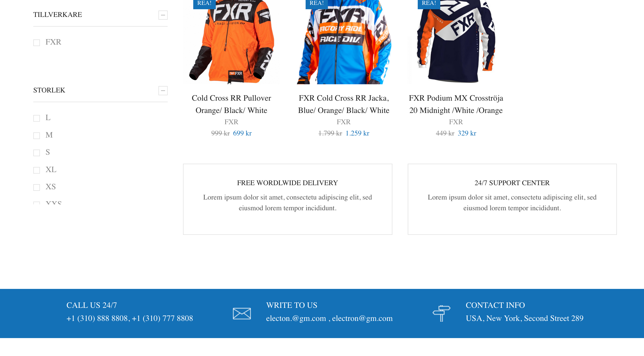Click the signpost contact info icon
The height and width of the screenshot is (356, 644).
(x=441, y=313)
